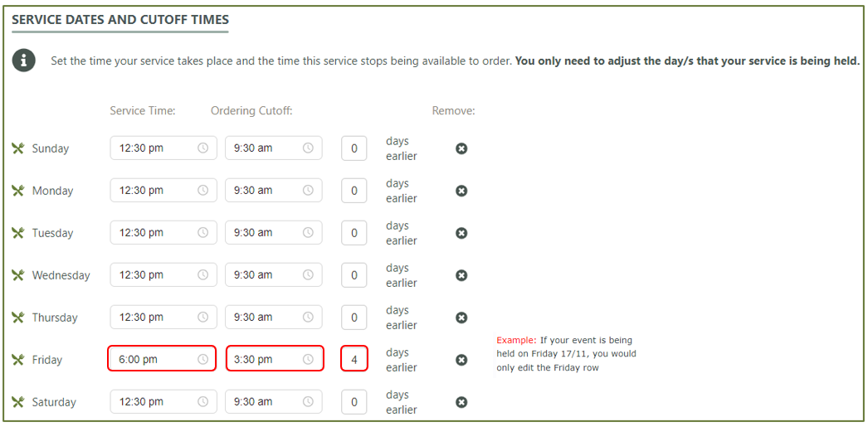
Task: Click the clock icon in Monday's Service Time
Action: tap(203, 190)
